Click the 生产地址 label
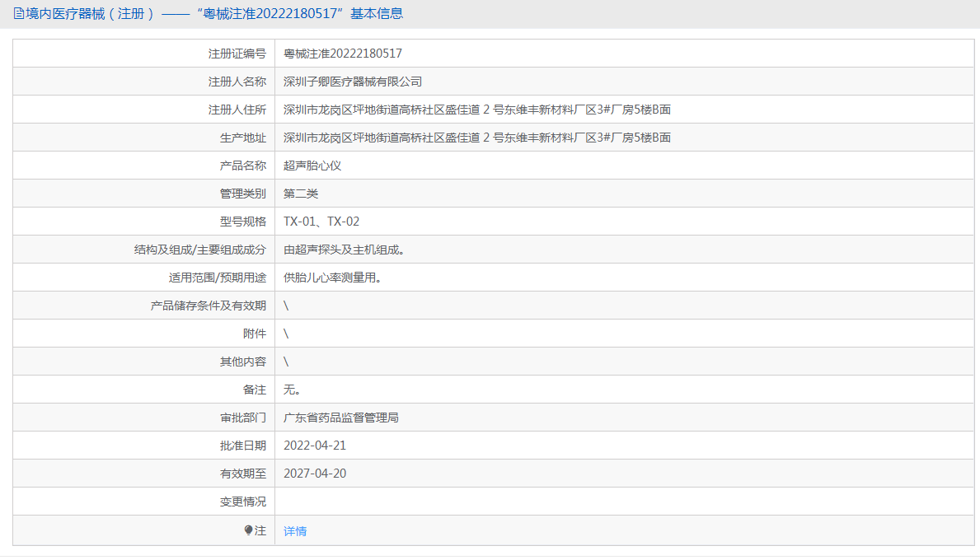 pyautogui.click(x=242, y=138)
